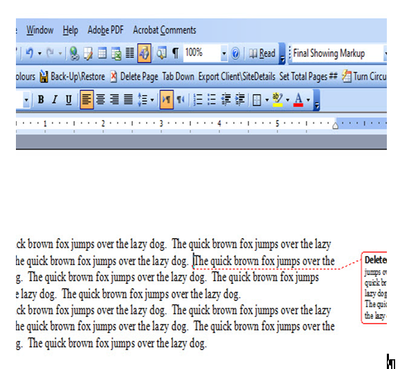Click Left-to-Right text direction icon
This screenshot has width=400, height=369.
coord(166,99)
